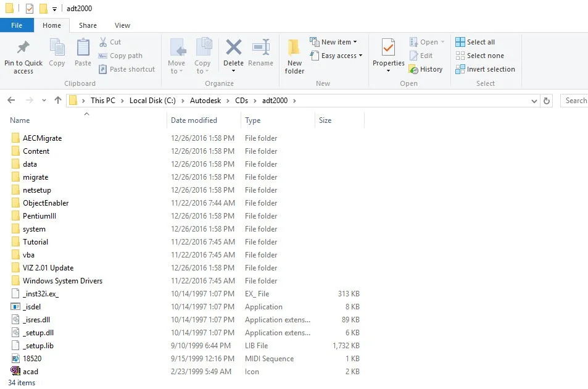The width and height of the screenshot is (588, 389).
Task: Click Autodesk breadcrumb
Action: 205,101
